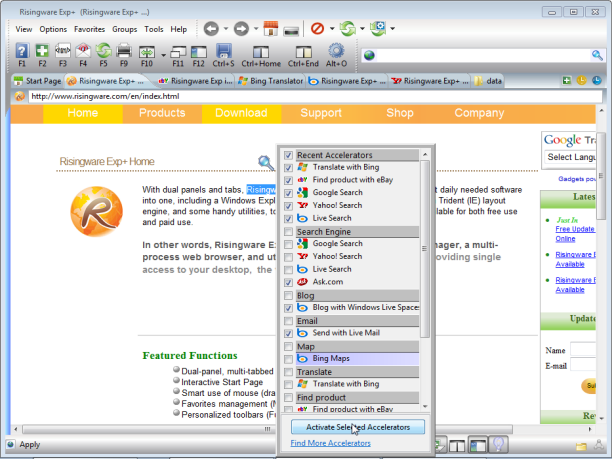The width and height of the screenshot is (612, 459).
Task: Uncheck the Ask.com accelerator checkbox
Action: (289, 282)
